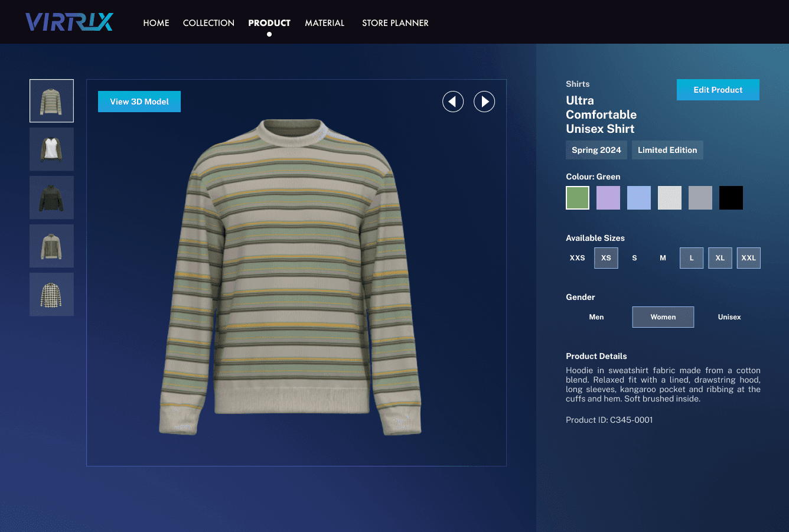Click the View 3D Model button
Image resolution: width=789 pixels, height=532 pixels.
coord(139,101)
